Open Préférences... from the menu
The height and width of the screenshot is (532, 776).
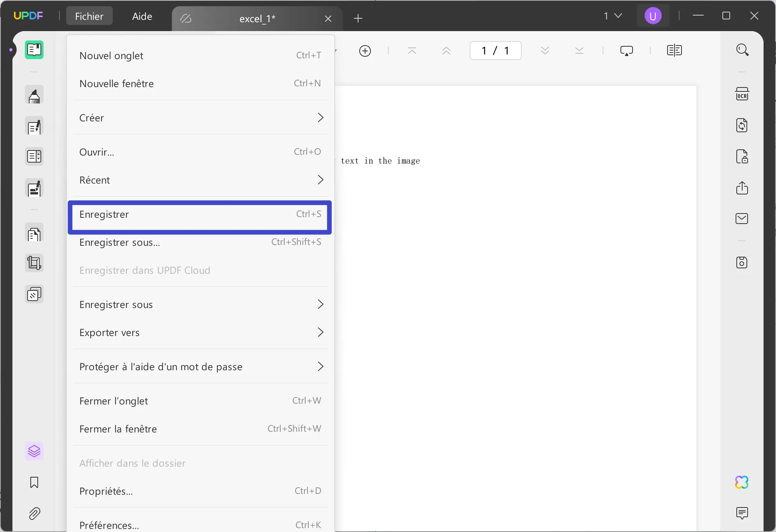point(201,524)
